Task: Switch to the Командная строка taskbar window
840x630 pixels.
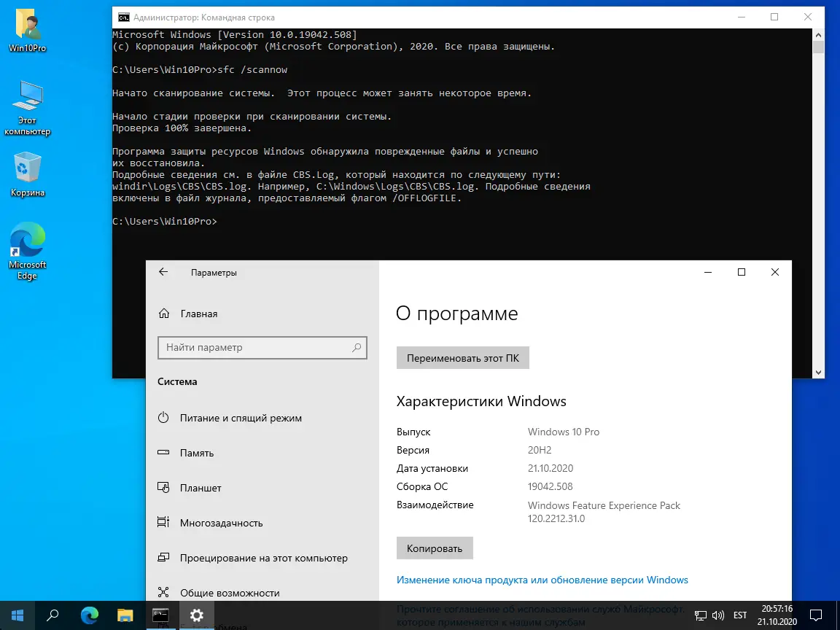Action: 161,615
